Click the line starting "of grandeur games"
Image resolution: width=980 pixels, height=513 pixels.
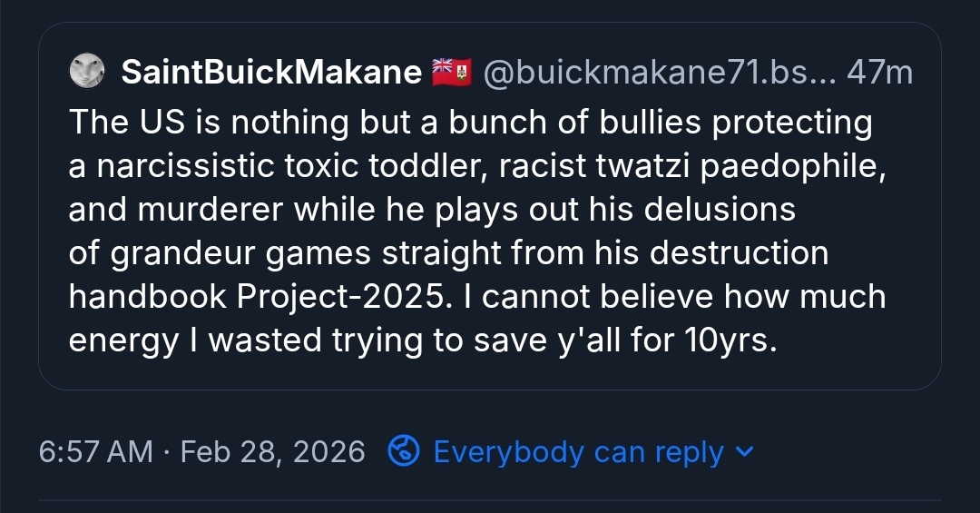pos(448,253)
